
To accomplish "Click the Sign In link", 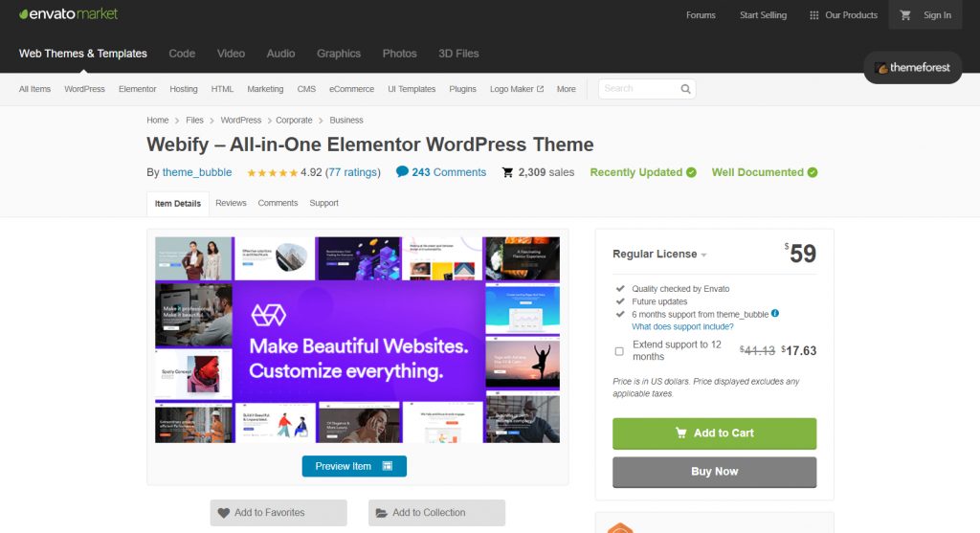I will 937,15.
